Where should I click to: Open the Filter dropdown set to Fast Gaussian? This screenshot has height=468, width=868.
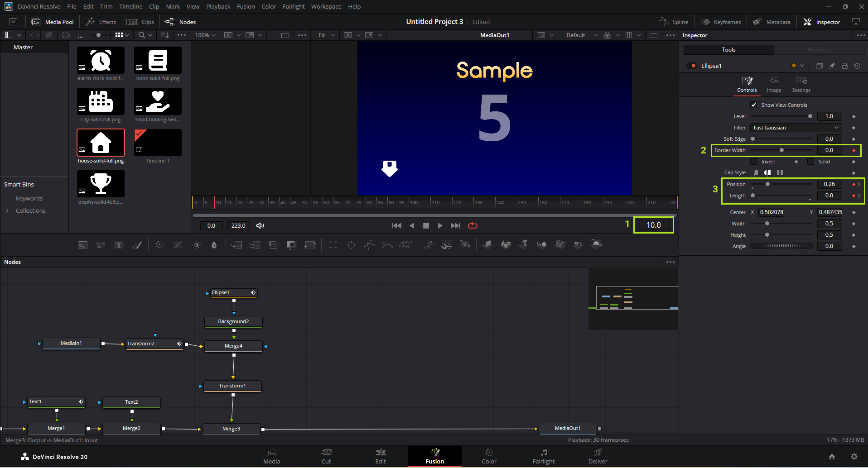[x=796, y=128]
